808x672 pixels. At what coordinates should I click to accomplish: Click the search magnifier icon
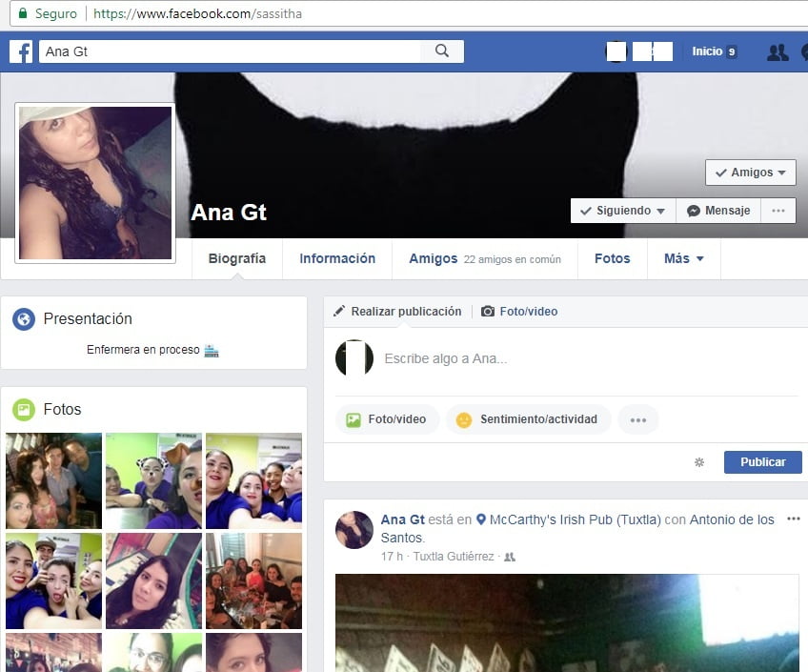441,51
